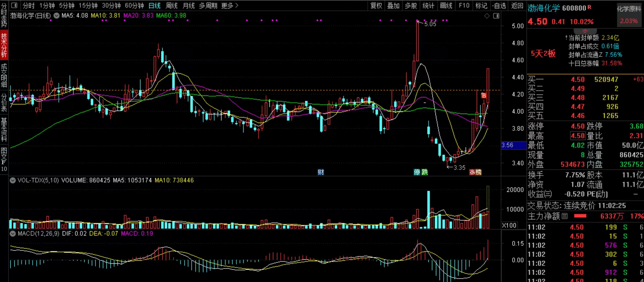Switch to 分时 intraday view
Image resolution: width=644 pixels, height=282 pixels.
pyautogui.click(x=29, y=5)
